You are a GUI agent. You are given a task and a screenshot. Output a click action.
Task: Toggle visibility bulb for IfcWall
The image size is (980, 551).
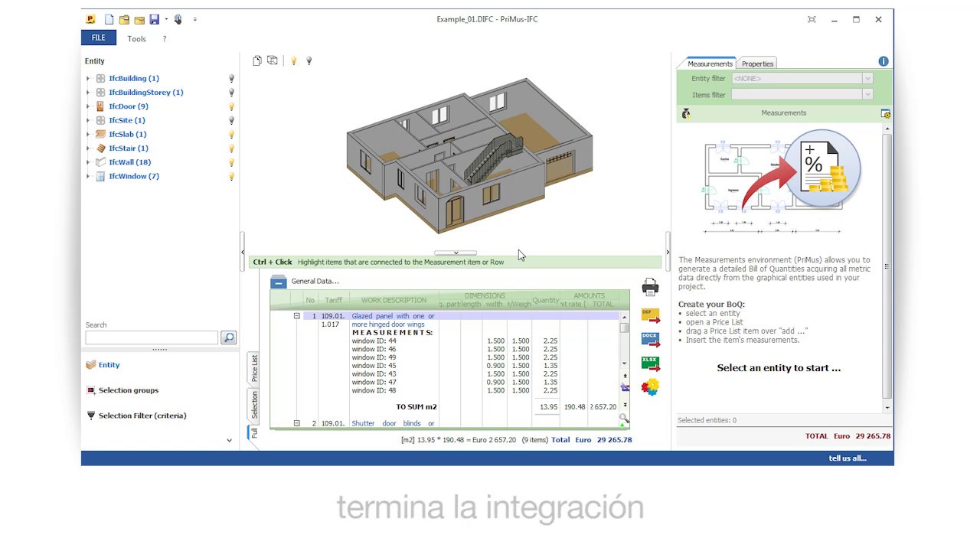pos(231,162)
